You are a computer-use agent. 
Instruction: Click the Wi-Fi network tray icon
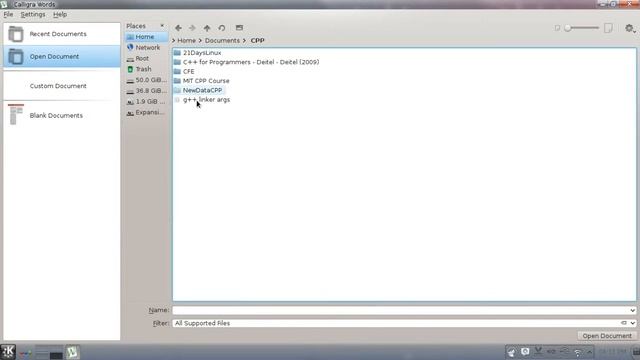577,352
